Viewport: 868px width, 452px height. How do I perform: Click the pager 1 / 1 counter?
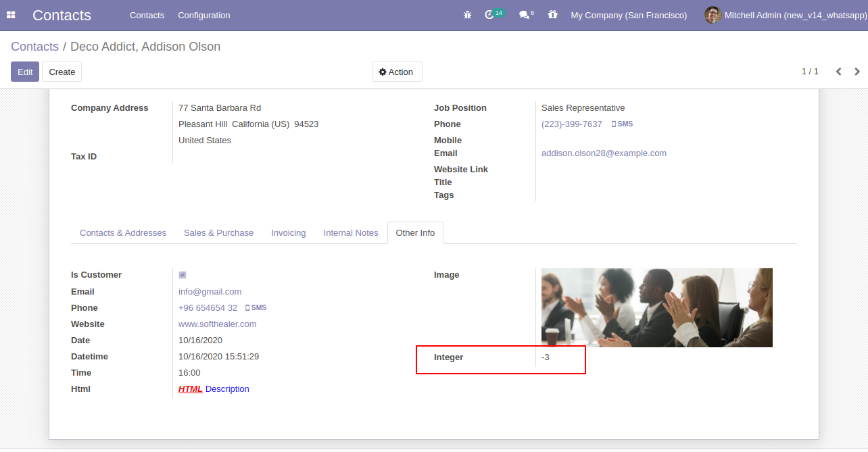click(810, 72)
